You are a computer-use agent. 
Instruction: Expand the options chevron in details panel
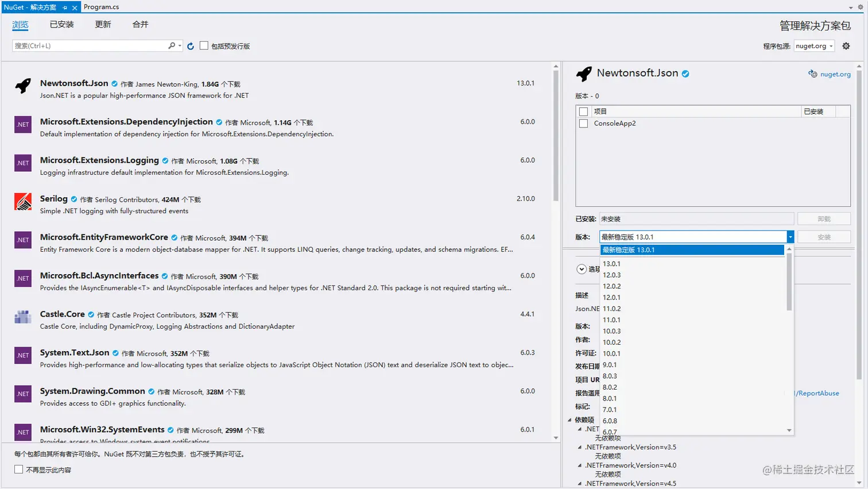point(582,269)
